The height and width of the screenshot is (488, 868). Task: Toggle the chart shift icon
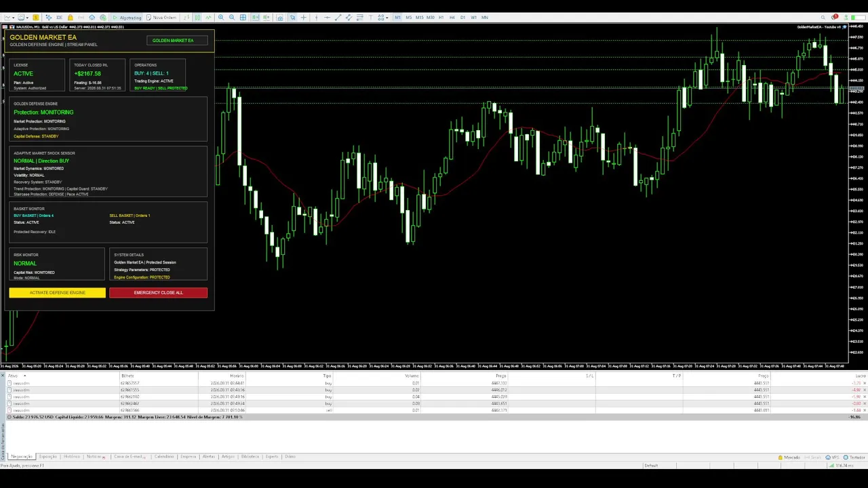click(266, 18)
